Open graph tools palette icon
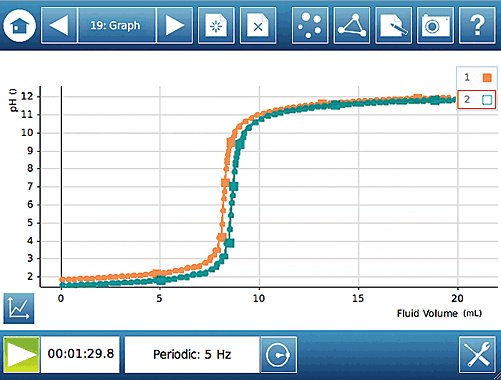The width and height of the screenshot is (501, 380). [19, 308]
